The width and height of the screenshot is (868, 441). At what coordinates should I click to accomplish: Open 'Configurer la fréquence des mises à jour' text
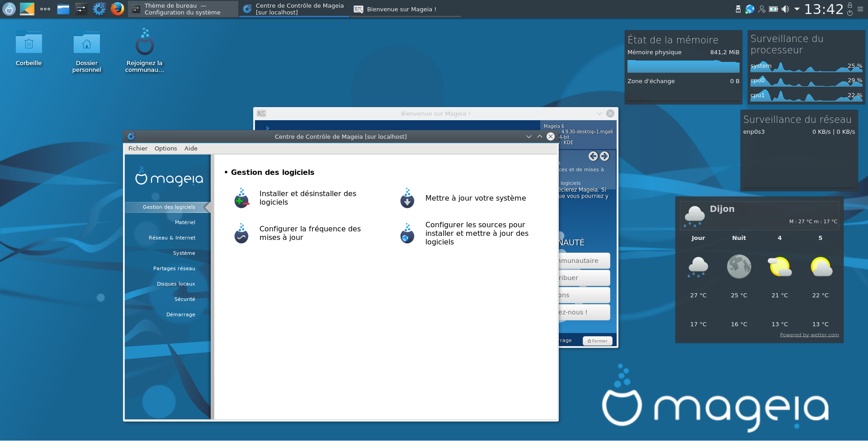pyautogui.click(x=310, y=233)
